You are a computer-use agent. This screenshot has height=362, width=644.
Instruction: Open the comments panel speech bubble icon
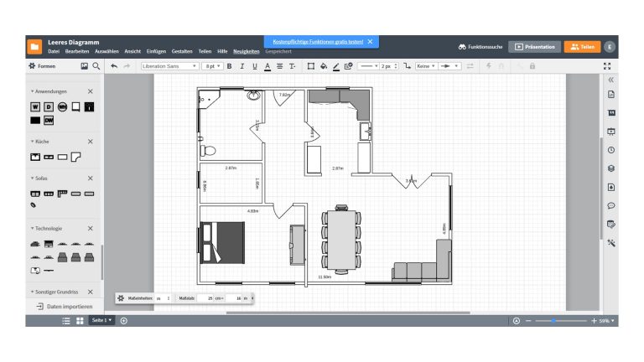click(x=611, y=205)
